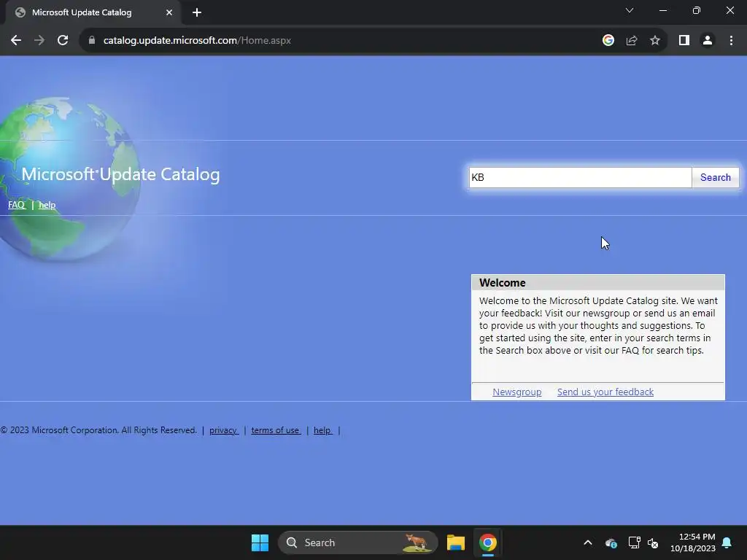Open the terms of use link
The height and width of the screenshot is (560, 747).
coord(275,430)
